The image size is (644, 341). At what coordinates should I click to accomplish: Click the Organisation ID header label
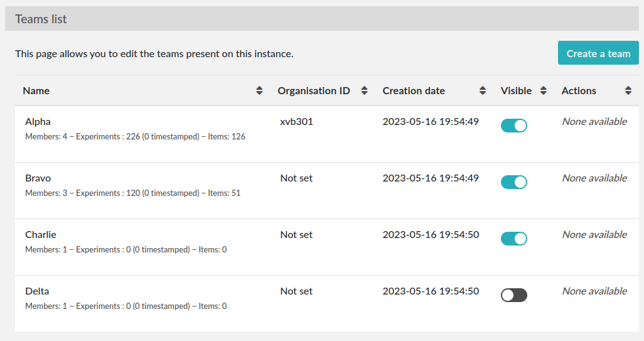(314, 91)
